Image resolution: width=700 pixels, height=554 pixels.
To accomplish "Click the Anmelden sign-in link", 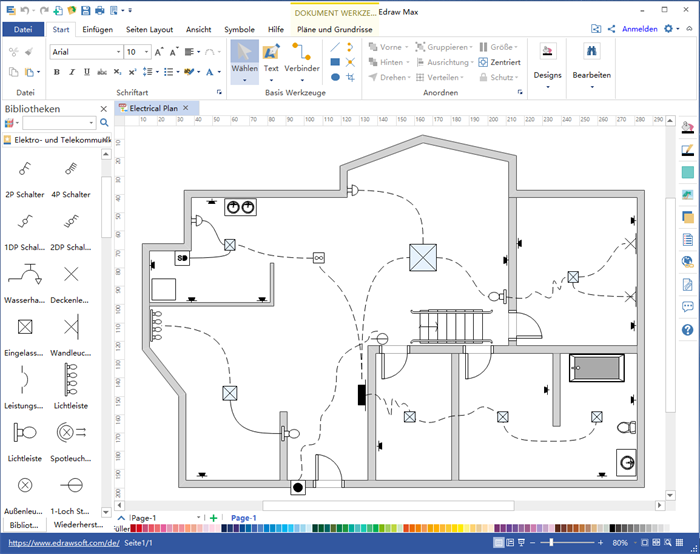I will click(639, 29).
